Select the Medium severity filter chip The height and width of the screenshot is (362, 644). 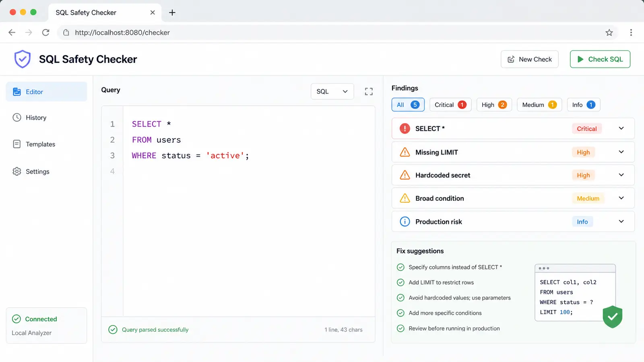tap(539, 105)
